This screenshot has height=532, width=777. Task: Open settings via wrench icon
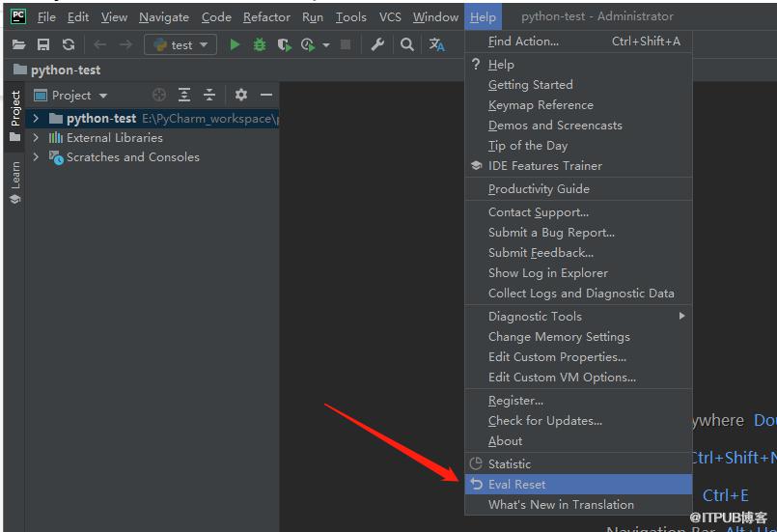pyautogui.click(x=377, y=45)
